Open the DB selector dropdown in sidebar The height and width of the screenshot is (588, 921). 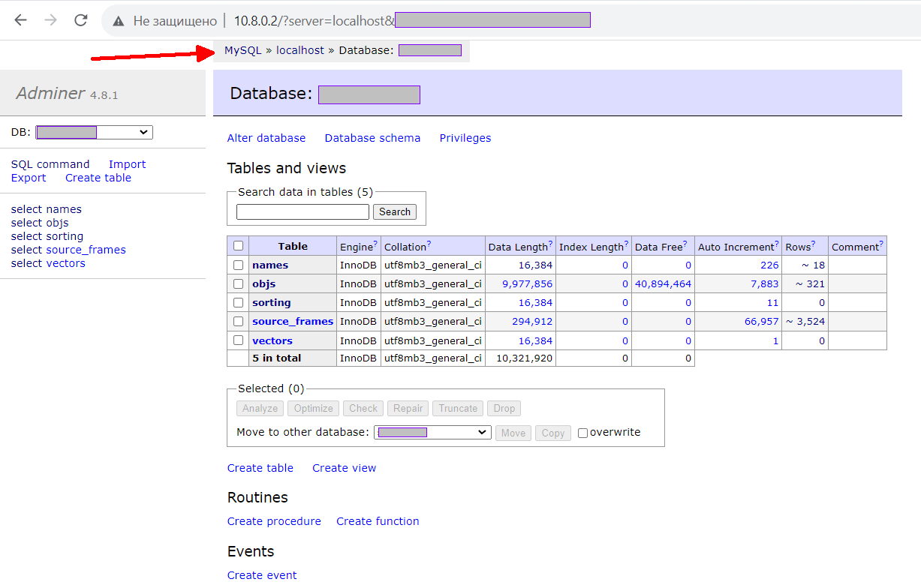point(94,132)
